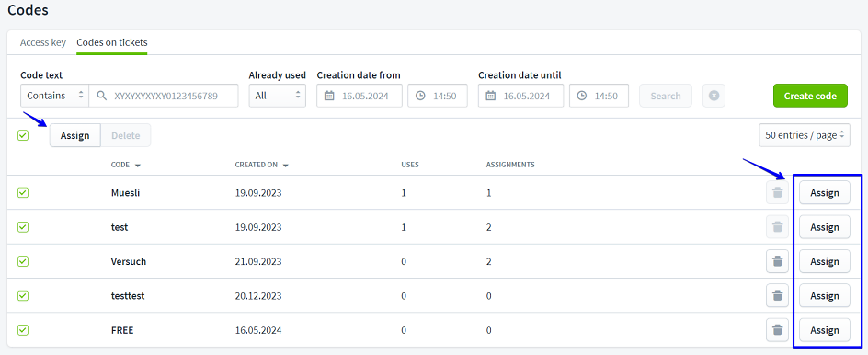Uncheck the Muesli row checkbox

23,193
